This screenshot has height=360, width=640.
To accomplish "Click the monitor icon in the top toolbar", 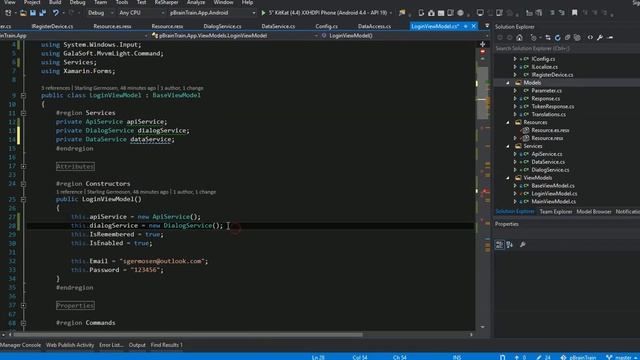I will [480, 13].
